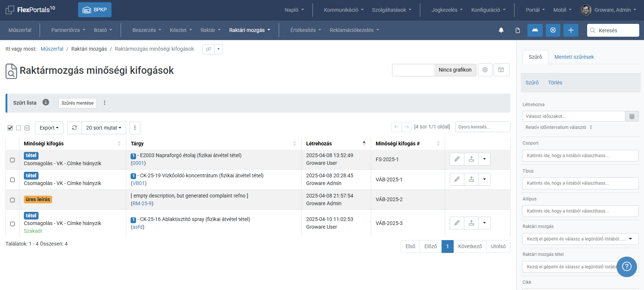The height and width of the screenshot is (290, 644).
Task: Open the Raktári mozgás menu in navbar
Action: click(250, 30)
